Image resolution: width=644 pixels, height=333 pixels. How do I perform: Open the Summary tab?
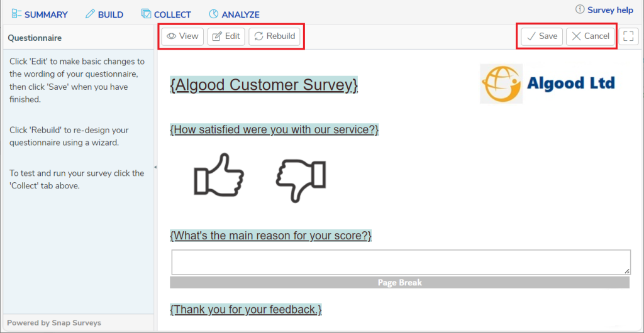pos(40,14)
